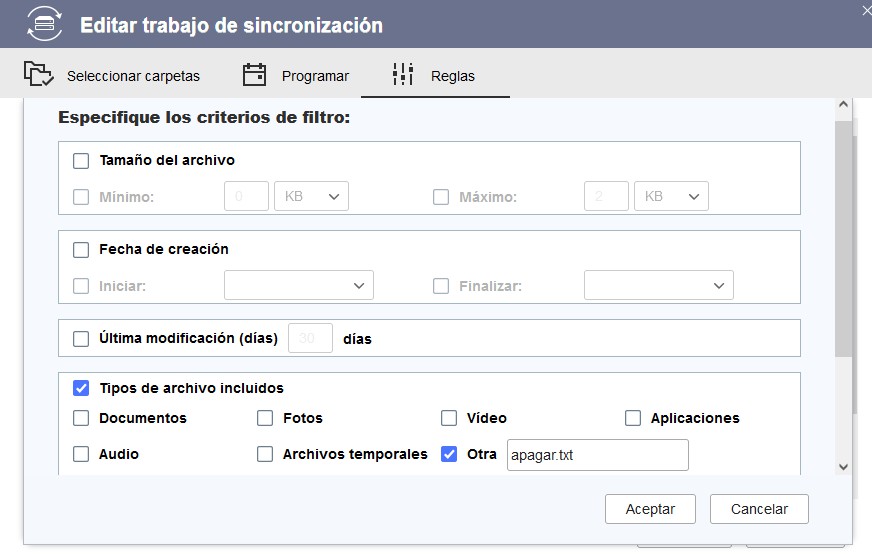Click the sync job icon in title bar

44,24
